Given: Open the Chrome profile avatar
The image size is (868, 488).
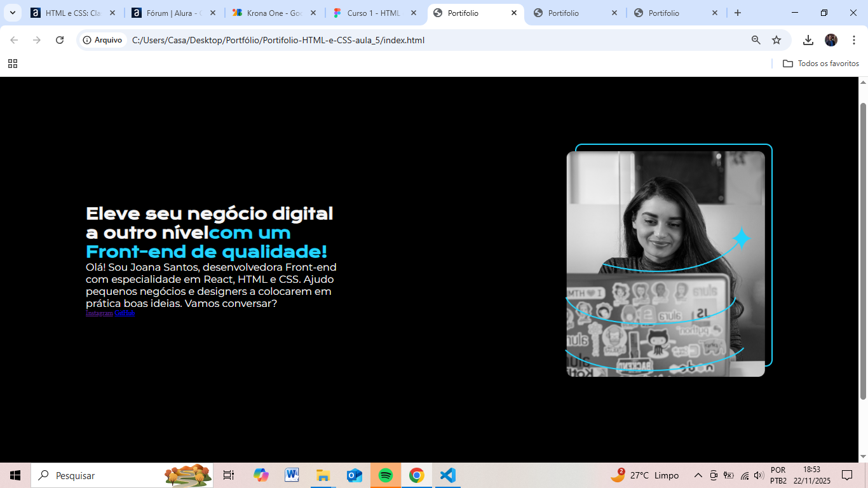Looking at the screenshot, I should pos(831,40).
